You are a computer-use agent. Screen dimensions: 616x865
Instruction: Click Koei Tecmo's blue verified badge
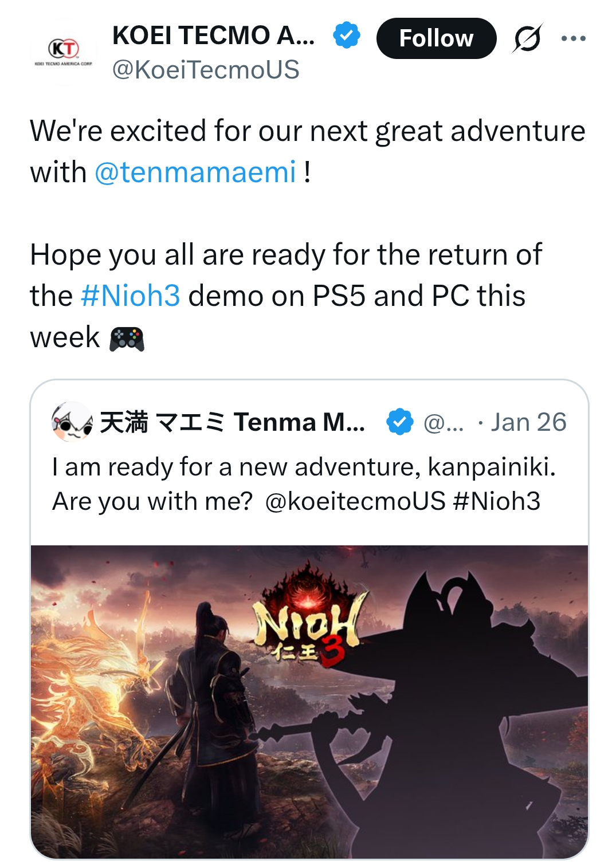(347, 36)
